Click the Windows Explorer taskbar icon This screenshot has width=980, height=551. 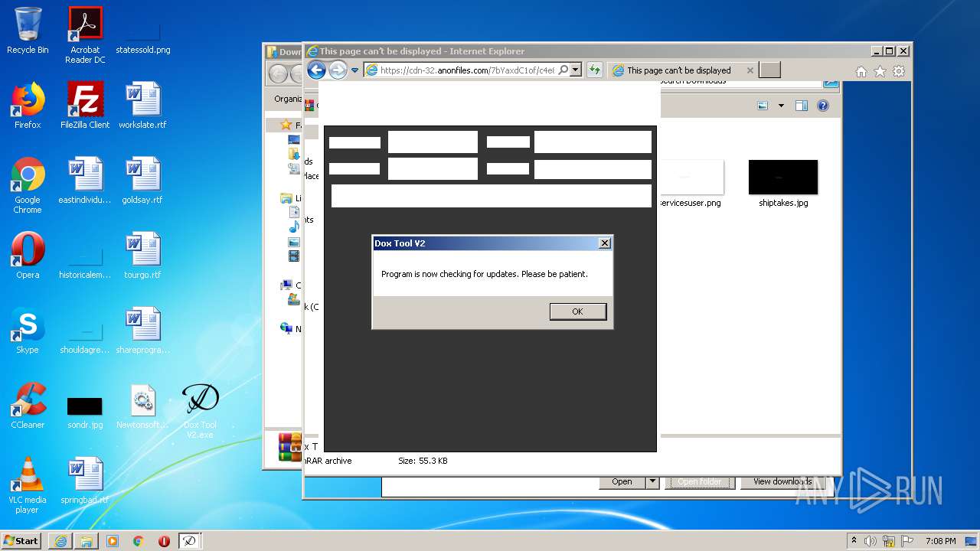click(x=87, y=540)
